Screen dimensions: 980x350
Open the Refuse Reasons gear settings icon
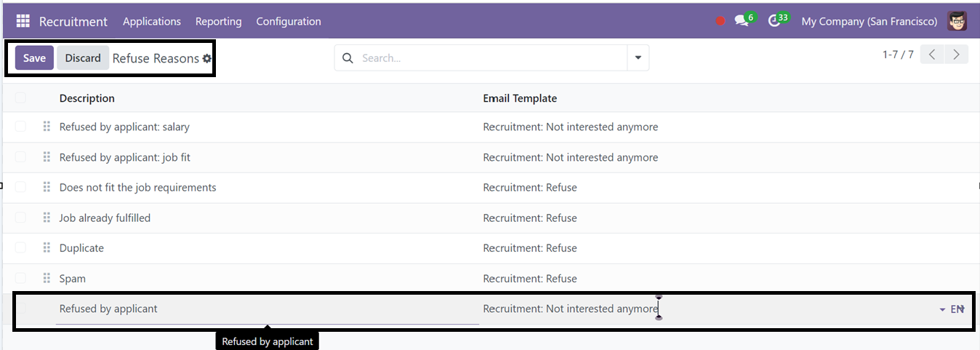(207, 58)
